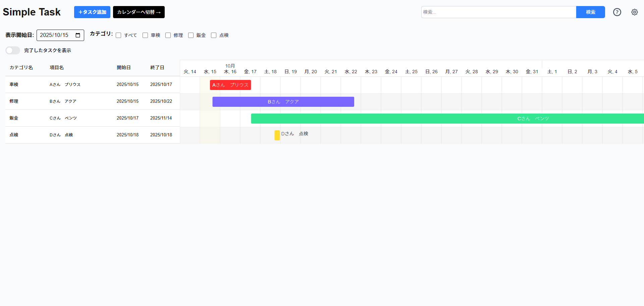The height and width of the screenshot is (306, 644).
Task: Click the 終了日 column header
Action: point(157,68)
